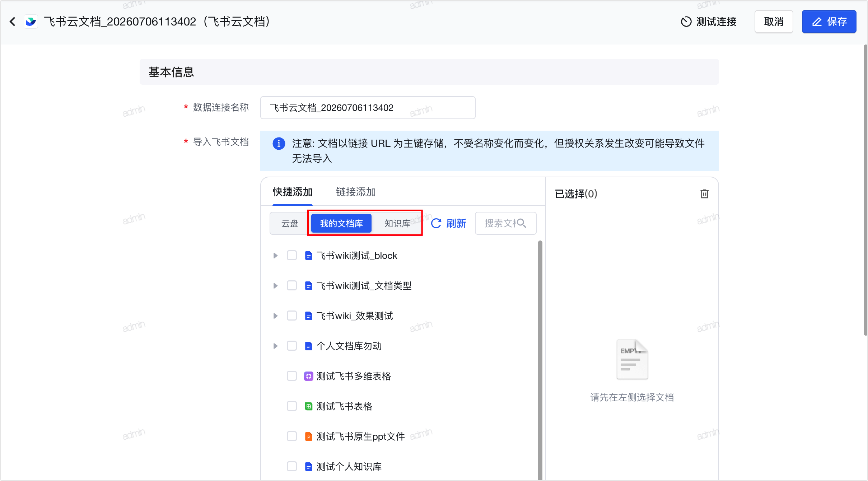Check the 测试飞书表格 checkbox
This screenshot has width=868, height=481.
pos(292,406)
